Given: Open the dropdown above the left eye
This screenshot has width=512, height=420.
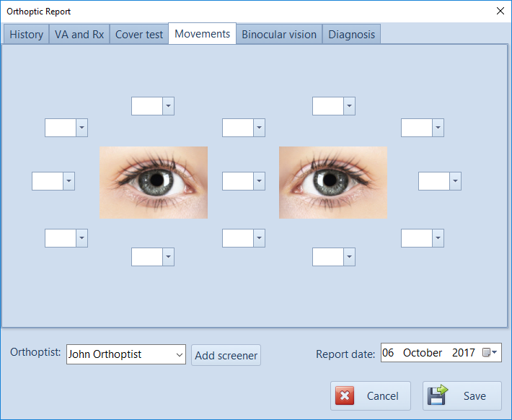Looking at the screenshot, I should (x=168, y=106).
